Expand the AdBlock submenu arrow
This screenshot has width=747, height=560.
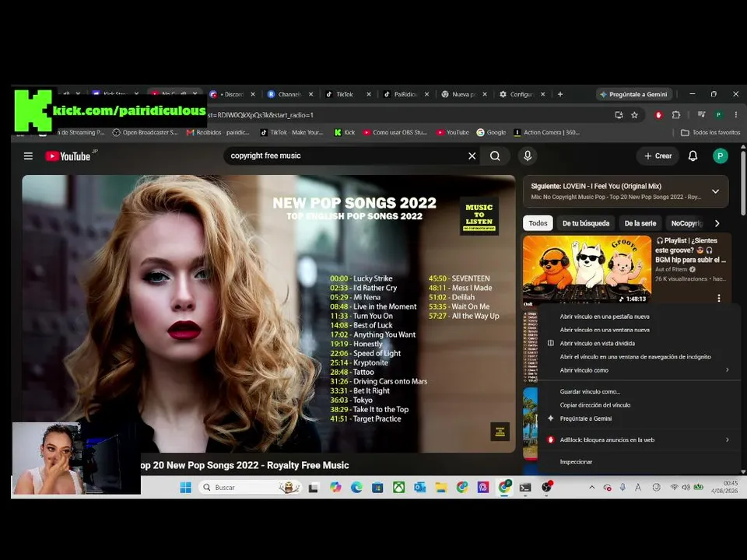tap(727, 439)
